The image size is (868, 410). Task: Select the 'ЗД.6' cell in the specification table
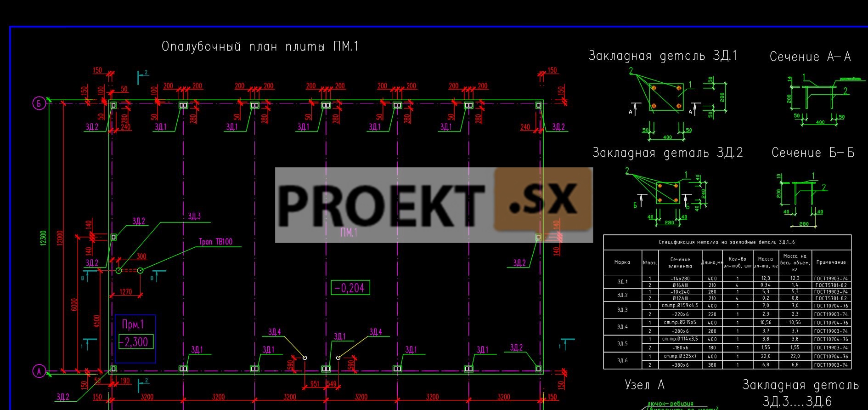[x=622, y=360]
